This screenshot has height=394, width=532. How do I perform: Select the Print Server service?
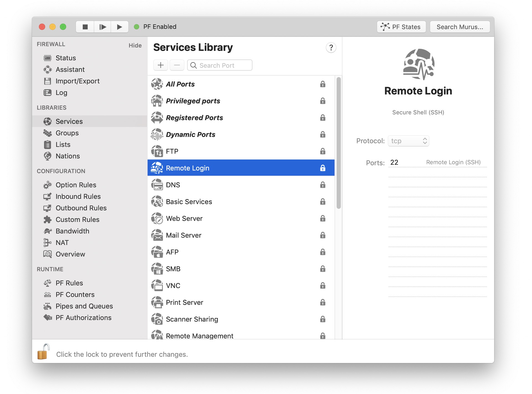point(241,303)
